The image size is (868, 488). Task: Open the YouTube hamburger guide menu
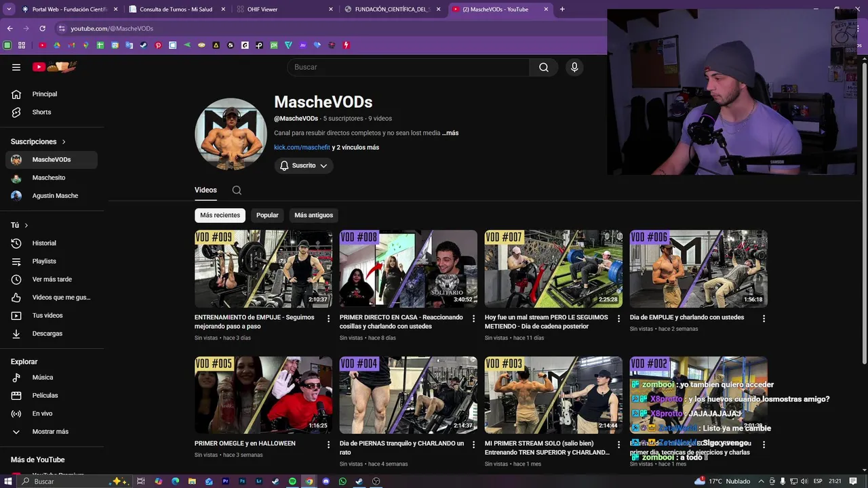(16, 67)
